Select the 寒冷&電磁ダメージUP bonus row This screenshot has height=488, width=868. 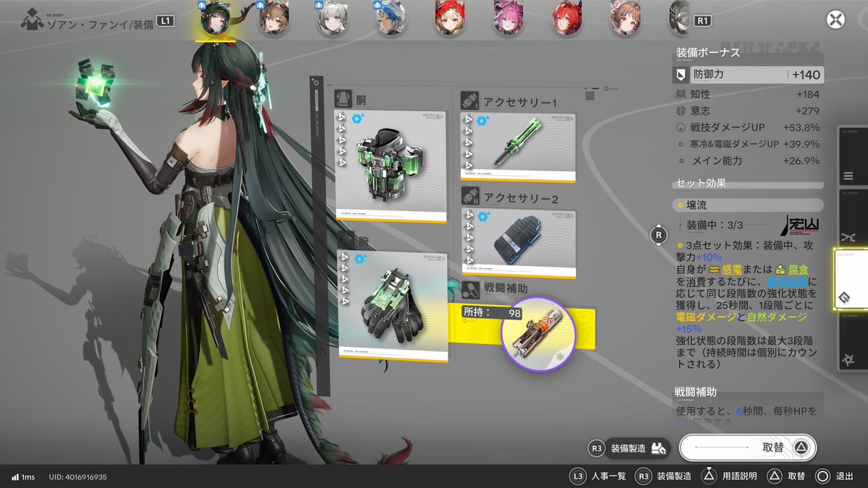[x=748, y=144]
